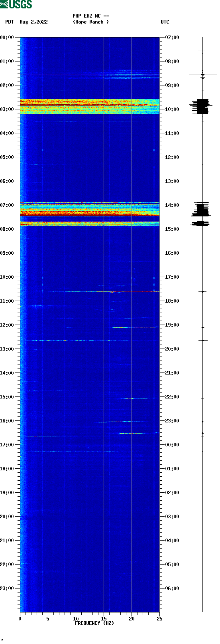
Task: Click the 0 Hz frequency tick label
Action: [20, 619]
